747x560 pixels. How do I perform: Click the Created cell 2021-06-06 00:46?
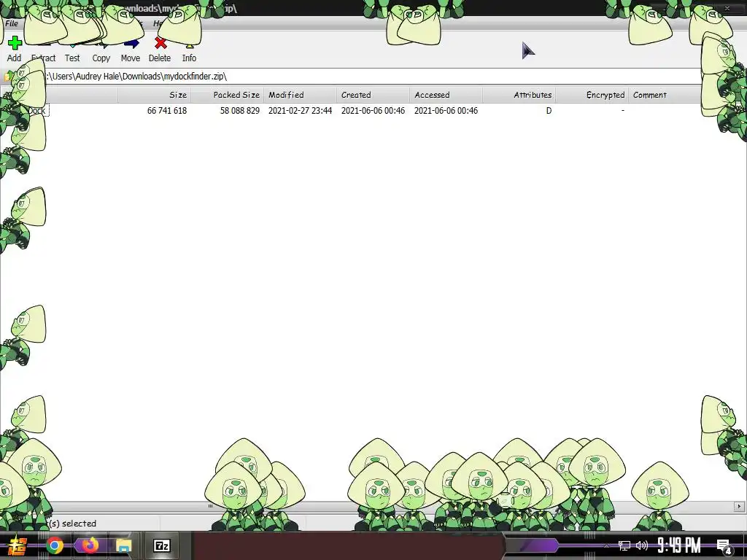(x=373, y=111)
